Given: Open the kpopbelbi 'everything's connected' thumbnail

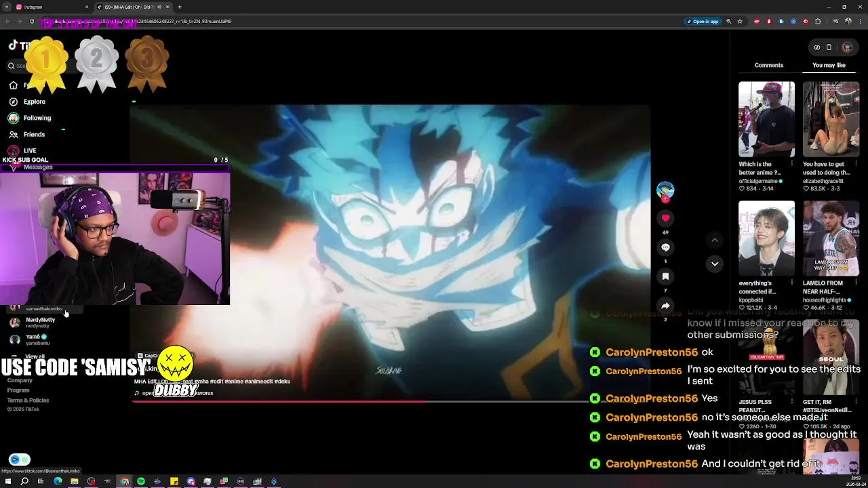Looking at the screenshot, I should [x=766, y=239].
